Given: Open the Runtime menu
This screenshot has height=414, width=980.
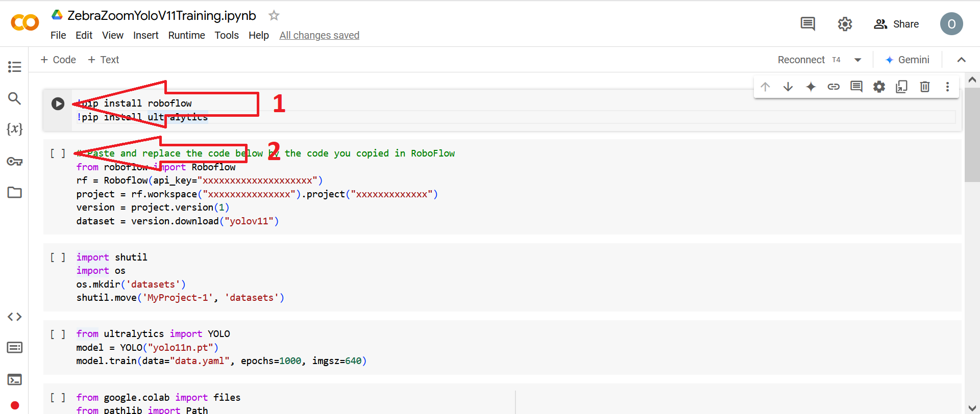Looking at the screenshot, I should tap(186, 35).
